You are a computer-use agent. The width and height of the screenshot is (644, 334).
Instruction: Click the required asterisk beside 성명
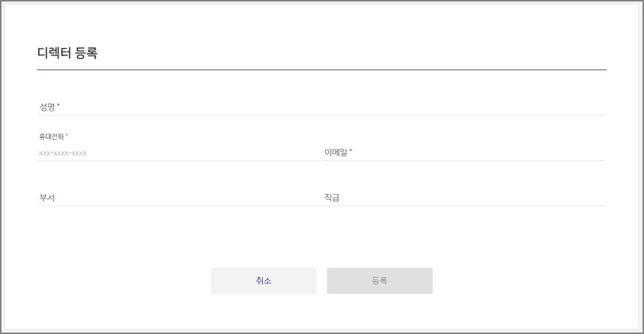58,106
